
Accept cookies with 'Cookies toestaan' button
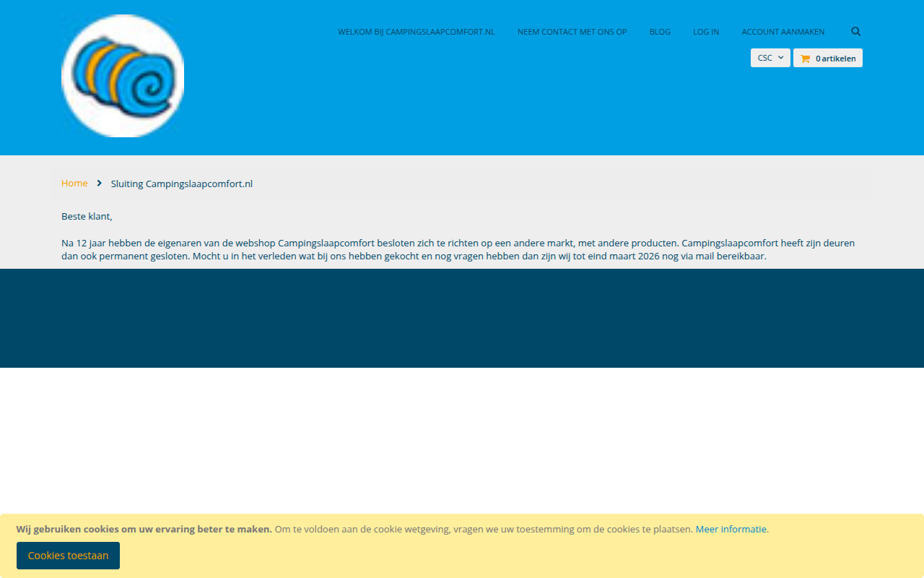click(68, 556)
